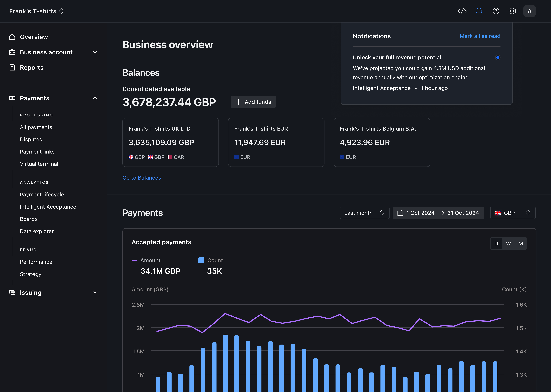Click the Reports document icon
This screenshot has height=392, width=551.
point(12,67)
